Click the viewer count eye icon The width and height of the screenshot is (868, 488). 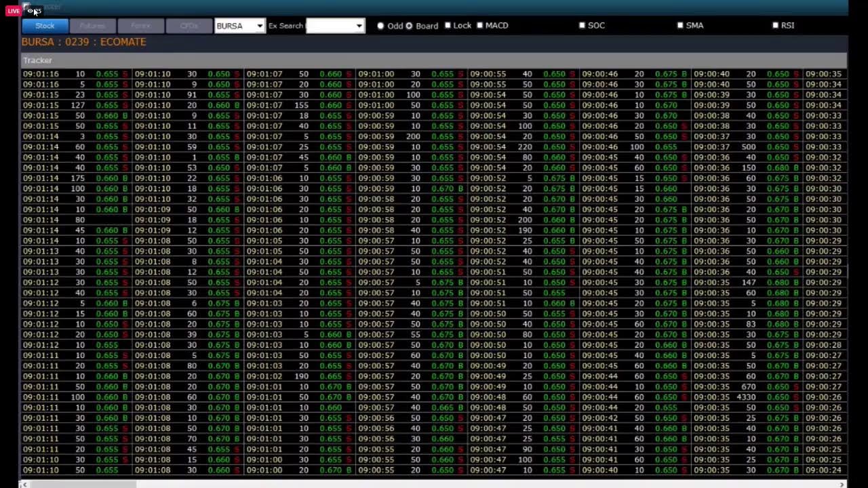pyautogui.click(x=31, y=11)
